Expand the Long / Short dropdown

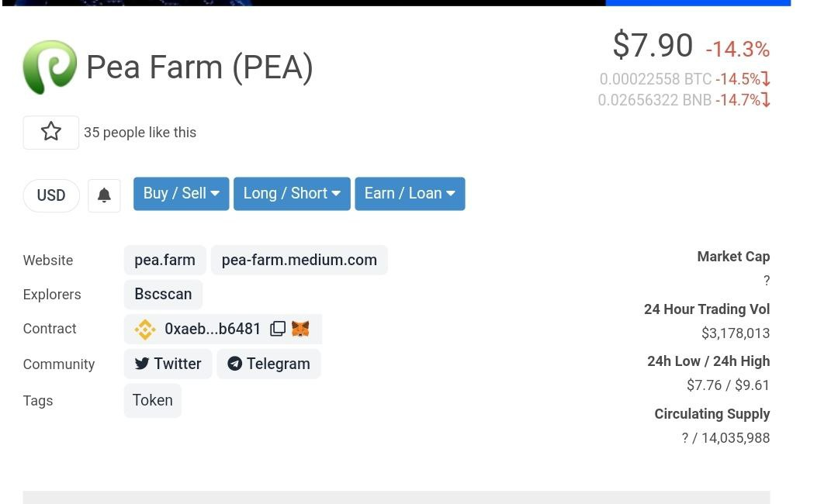click(292, 194)
